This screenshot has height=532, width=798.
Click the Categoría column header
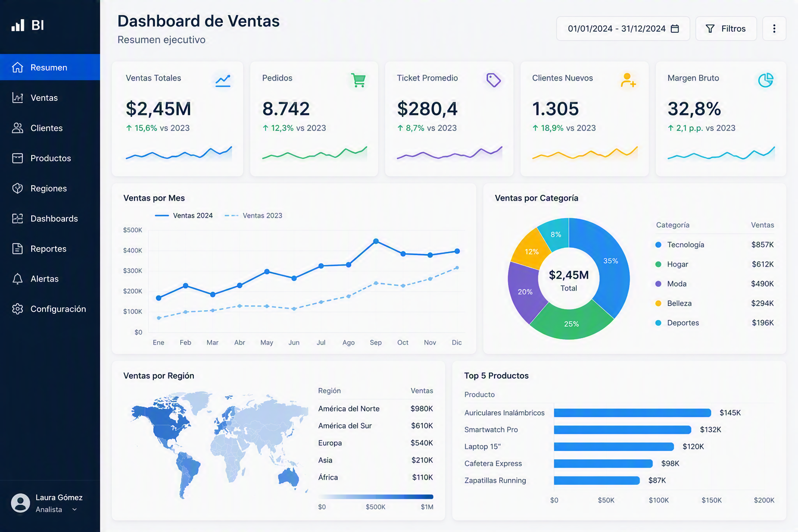pos(673,225)
